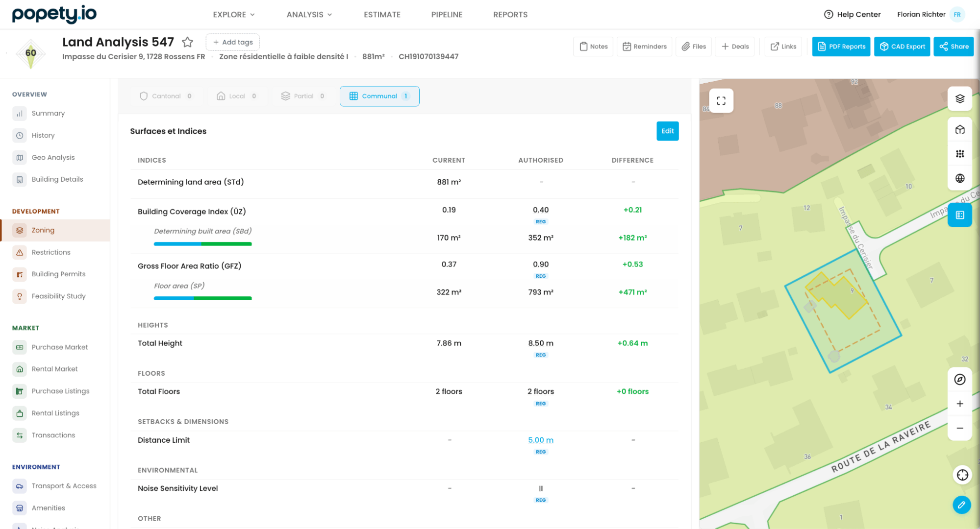Click the Determining built area progress bar
Screen dimensions: 980x529
[x=203, y=244]
